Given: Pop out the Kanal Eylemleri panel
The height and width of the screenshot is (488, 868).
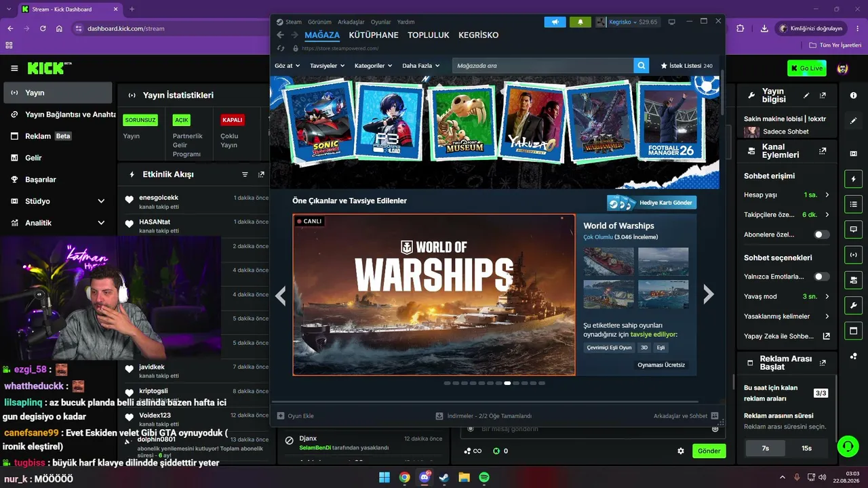Looking at the screenshot, I should pyautogui.click(x=823, y=151).
